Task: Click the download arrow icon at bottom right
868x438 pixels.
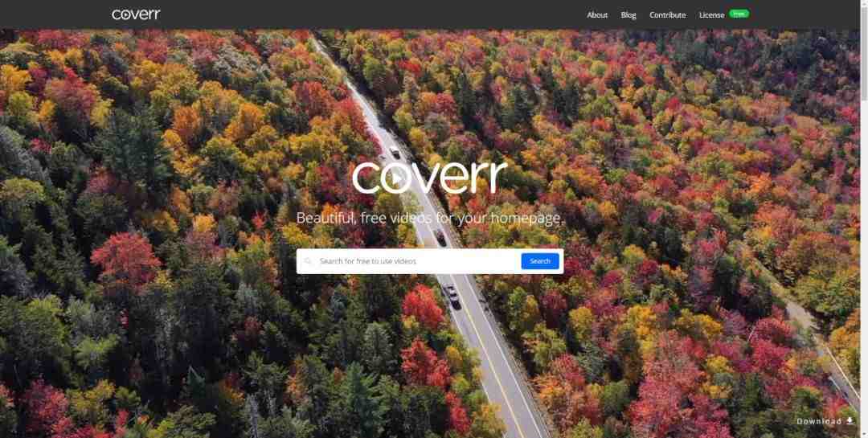Action: point(850,421)
